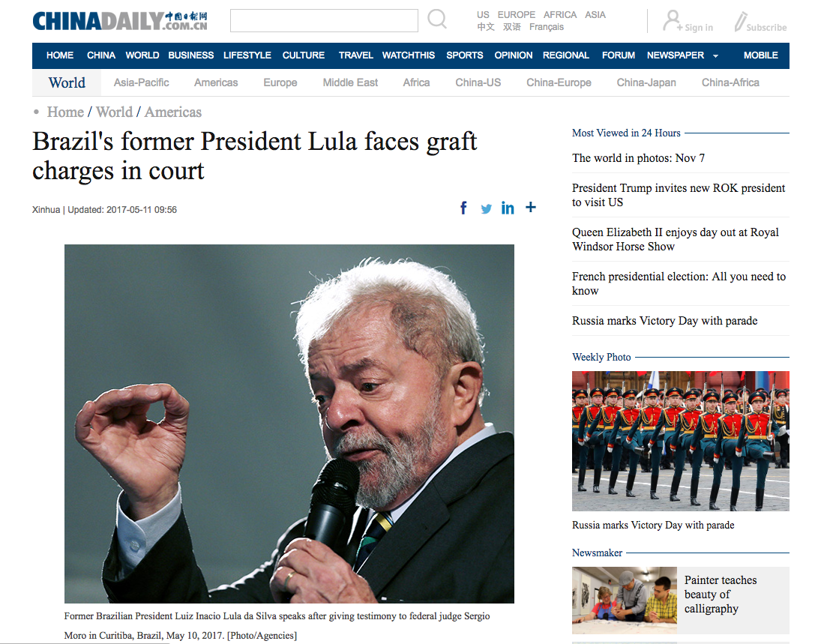
Task: Read 'The world in photos: Nov 7'
Action: click(638, 157)
